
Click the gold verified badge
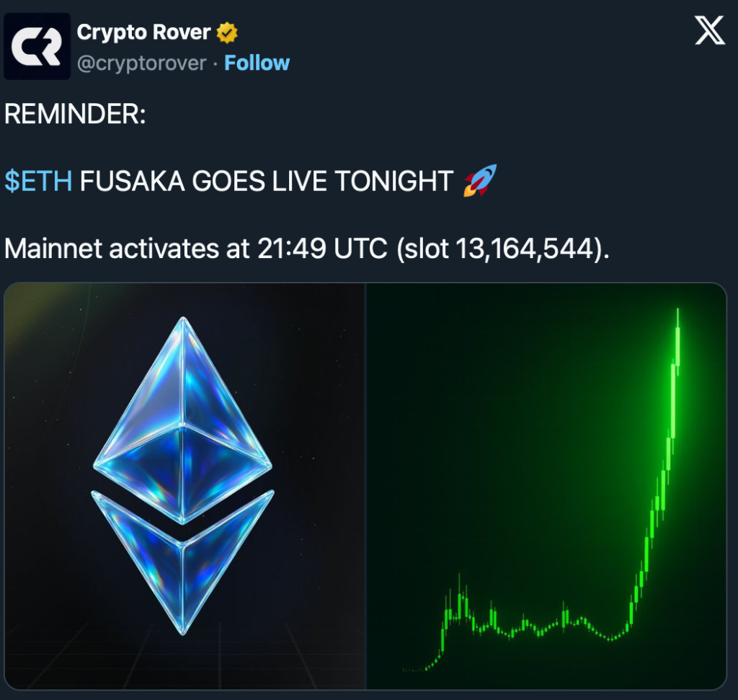(x=227, y=33)
